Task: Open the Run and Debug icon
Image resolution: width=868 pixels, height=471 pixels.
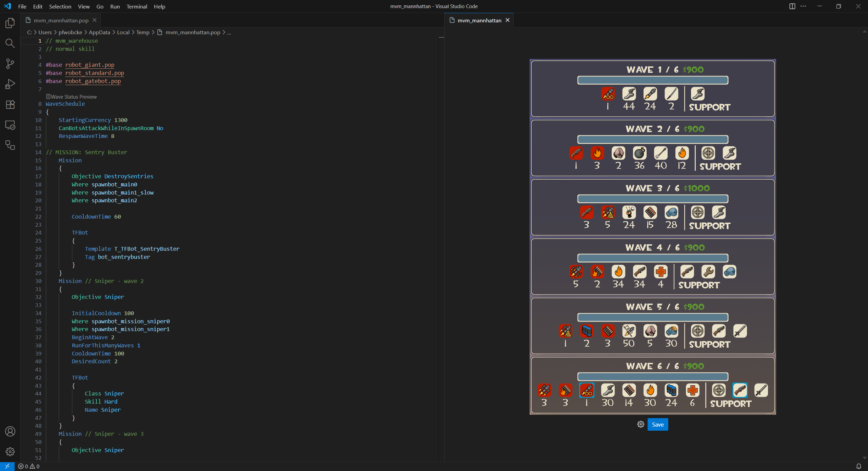Action: tap(10, 84)
